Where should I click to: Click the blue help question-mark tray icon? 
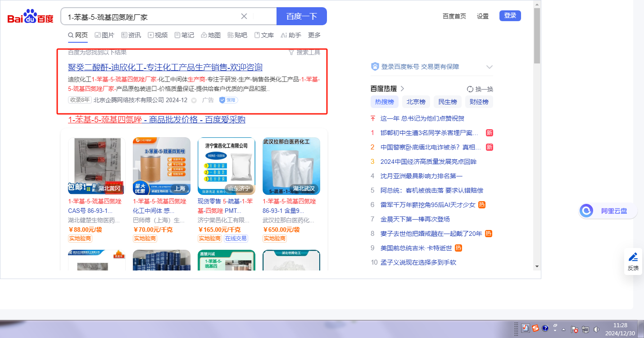[545, 329]
